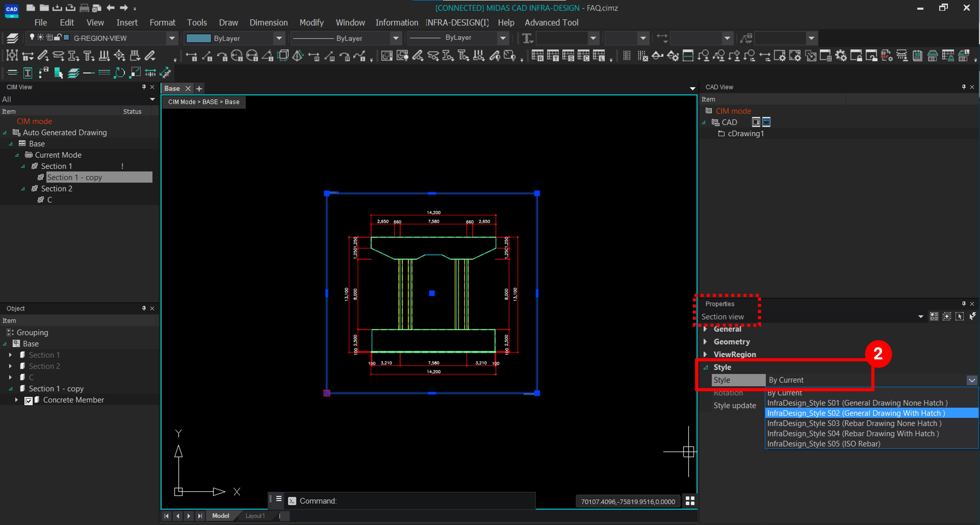This screenshot has width=980, height=525.
Task: Open the Dimension menu
Action: (x=268, y=23)
